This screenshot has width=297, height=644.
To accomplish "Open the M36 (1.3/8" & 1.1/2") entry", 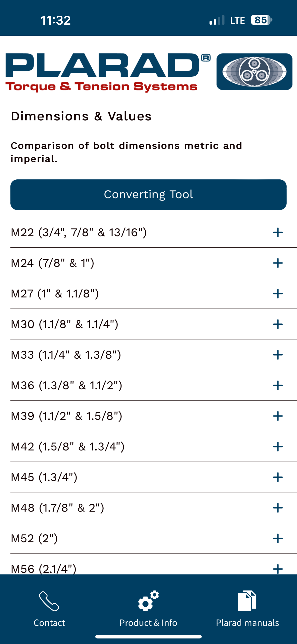I will coord(154,385).
